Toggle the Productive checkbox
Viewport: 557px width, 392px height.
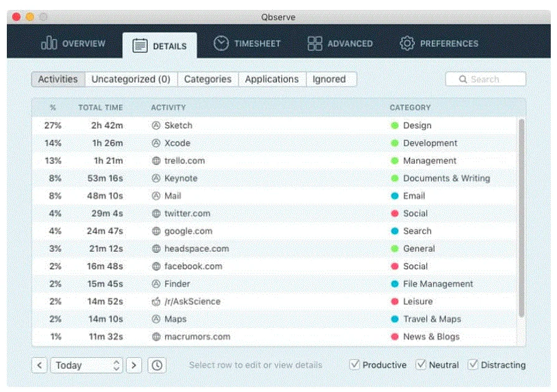coord(354,365)
